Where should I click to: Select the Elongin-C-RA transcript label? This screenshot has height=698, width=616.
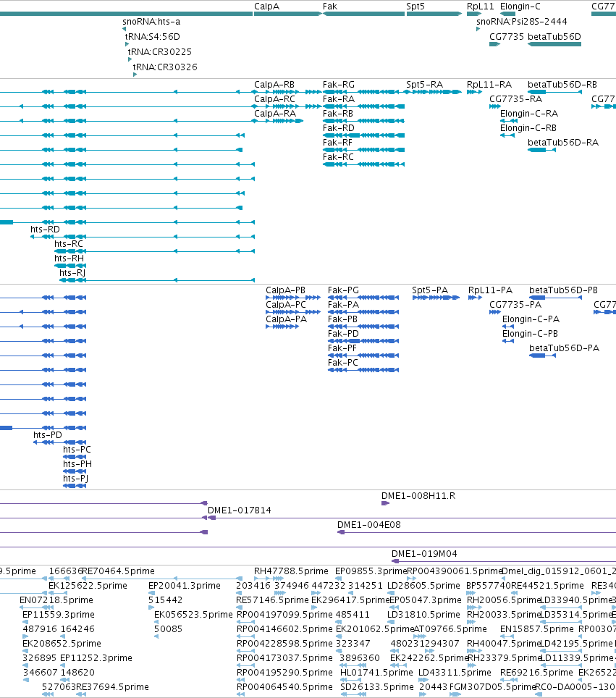pyautogui.click(x=528, y=114)
